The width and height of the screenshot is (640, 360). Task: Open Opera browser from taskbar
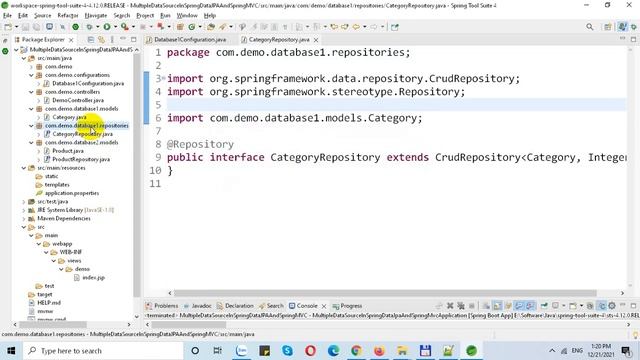pos(311,351)
